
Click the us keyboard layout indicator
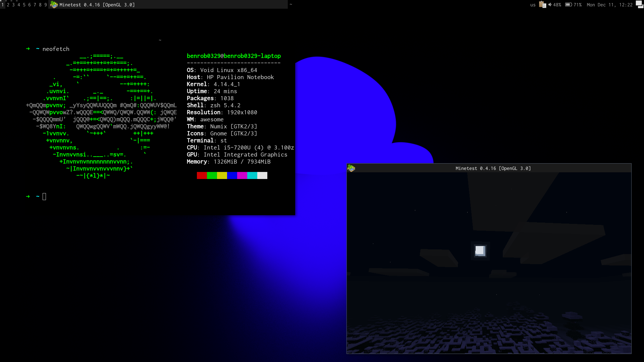[533, 5]
